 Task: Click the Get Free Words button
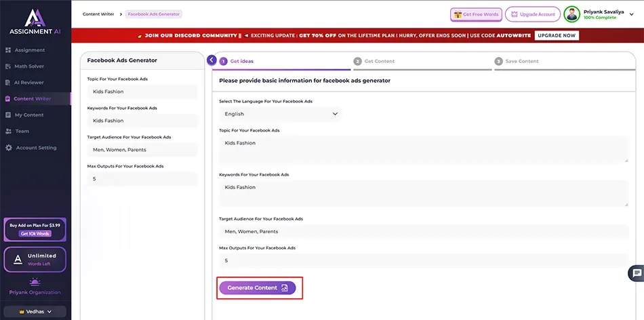tap(476, 14)
